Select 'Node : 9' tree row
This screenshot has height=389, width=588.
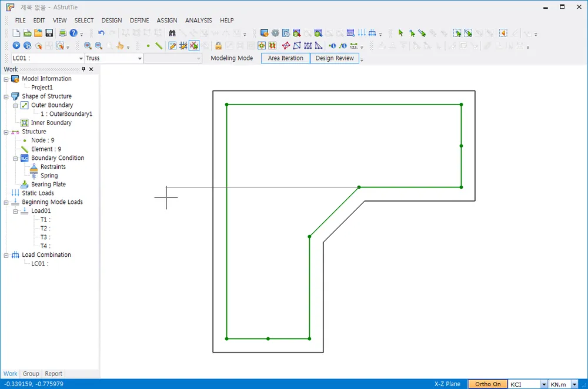click(x=43, y=140)
